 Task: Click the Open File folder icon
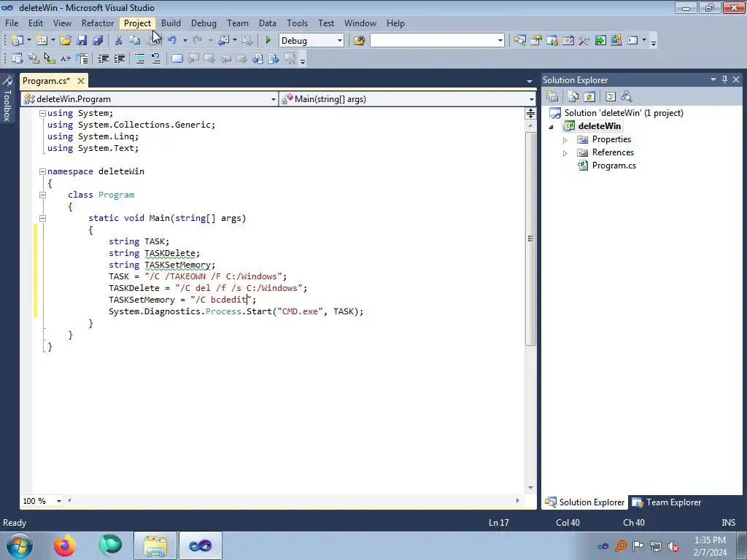65,41
